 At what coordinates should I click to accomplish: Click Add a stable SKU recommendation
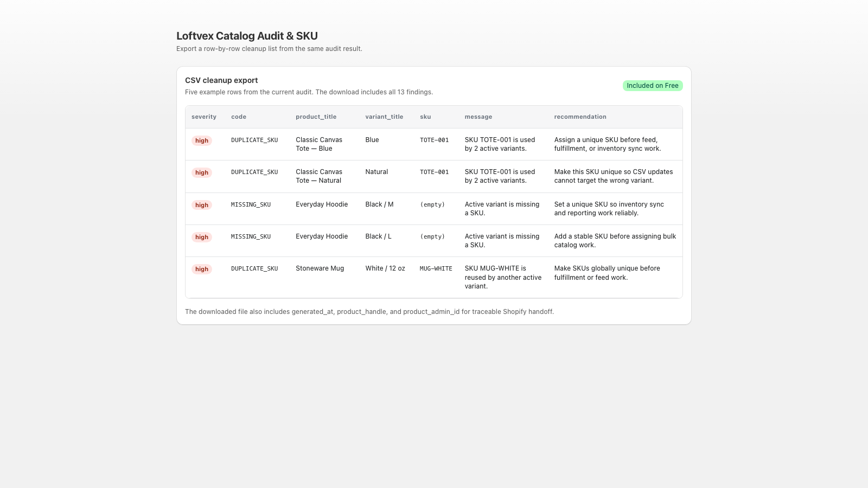(615, 241)
